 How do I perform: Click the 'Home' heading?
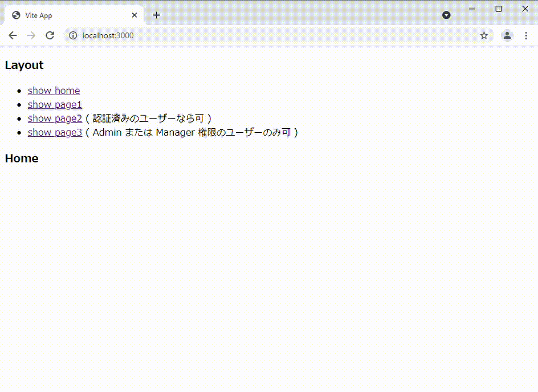22,158
